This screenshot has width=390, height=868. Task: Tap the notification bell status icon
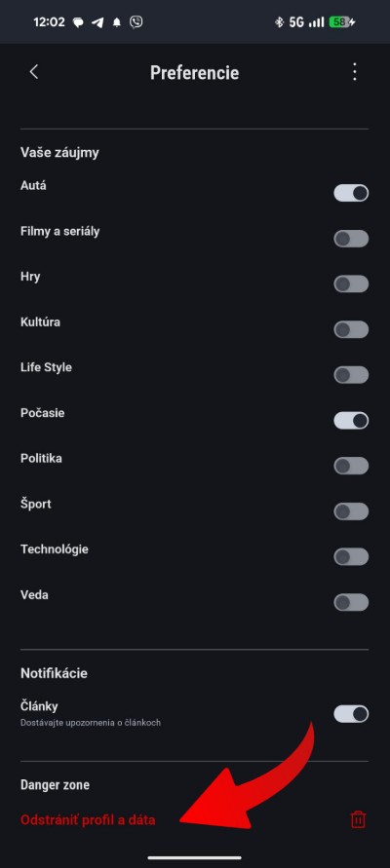pos(117,22)
